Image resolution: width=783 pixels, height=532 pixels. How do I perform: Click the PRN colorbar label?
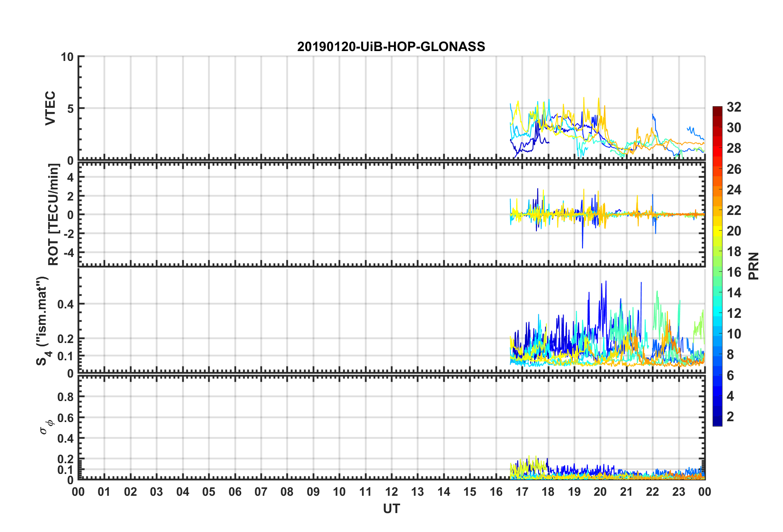[x=753, y=266]
